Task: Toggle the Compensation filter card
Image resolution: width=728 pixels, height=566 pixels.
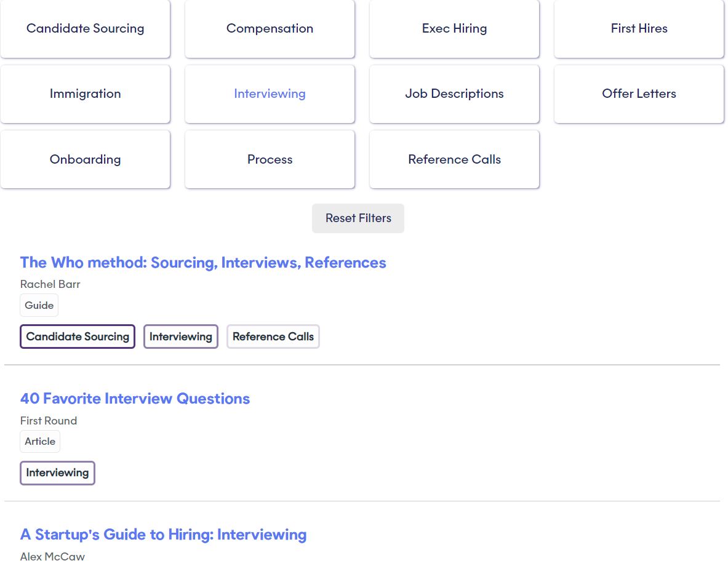Action: point(270,29)
